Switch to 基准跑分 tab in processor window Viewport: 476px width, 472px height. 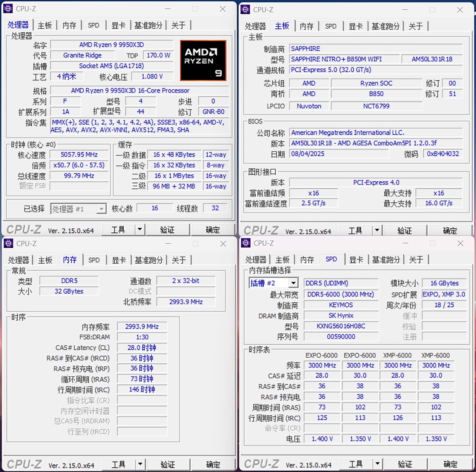(148, 25)
